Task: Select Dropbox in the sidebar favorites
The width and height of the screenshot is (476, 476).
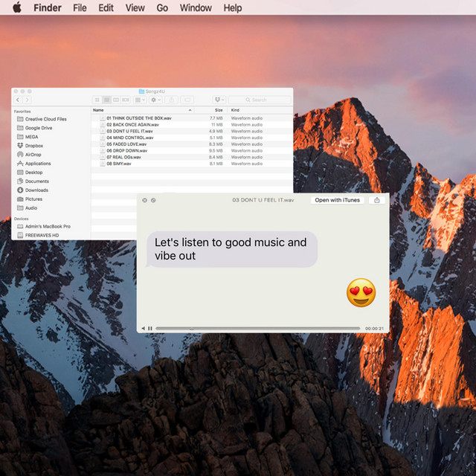Action: 33,146
